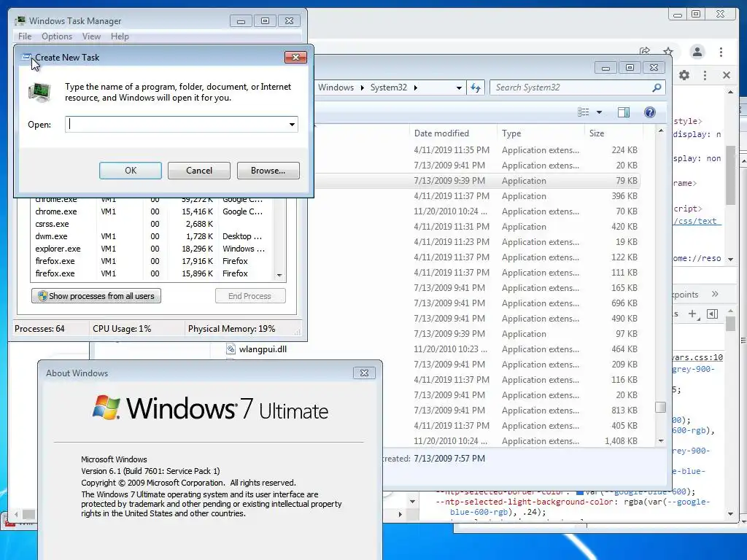Screen dimensions: 747x560
Task: Select the 396 KB Application row
Action: pos(476,196)
